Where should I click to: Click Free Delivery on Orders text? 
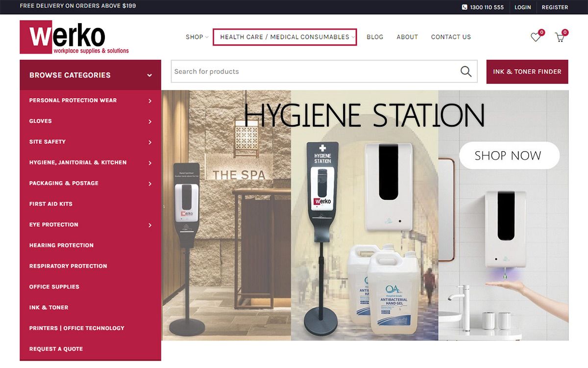tap(78, 6)
